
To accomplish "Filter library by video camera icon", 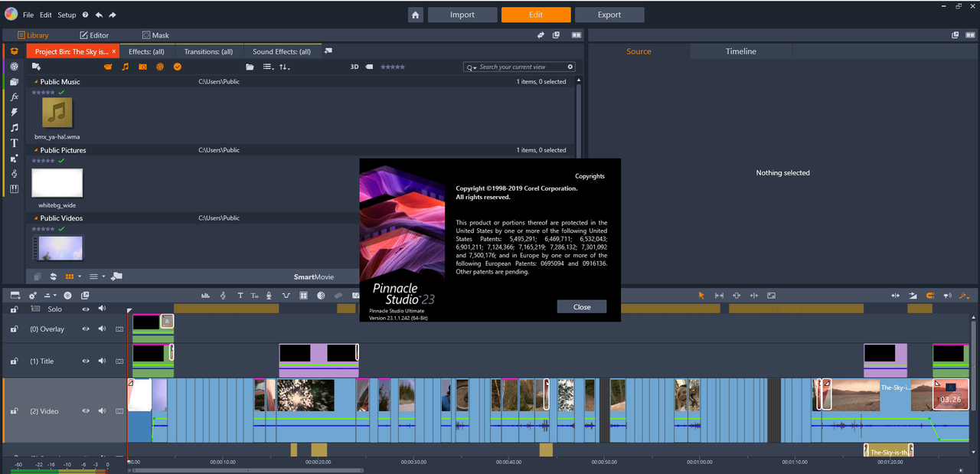I will pos(108,67).
